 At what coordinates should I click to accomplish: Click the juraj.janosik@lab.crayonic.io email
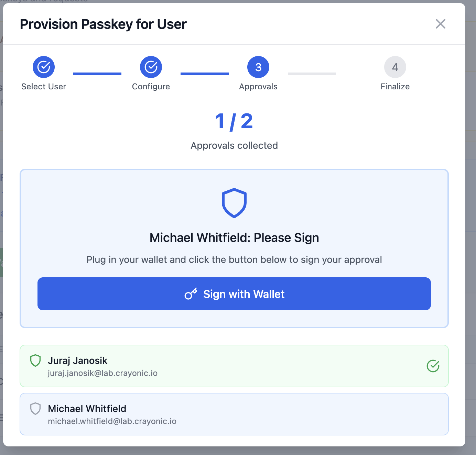pos(102,373)
